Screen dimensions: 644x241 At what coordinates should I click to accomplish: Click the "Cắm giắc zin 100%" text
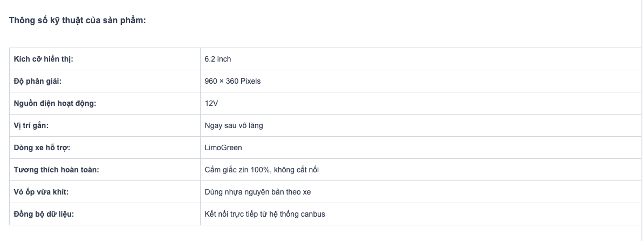coord(237,170)
